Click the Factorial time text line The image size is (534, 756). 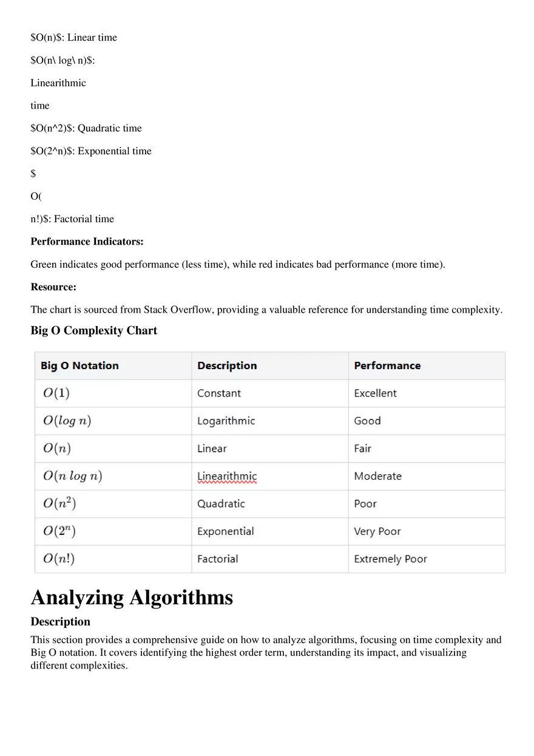pos(72,219)
